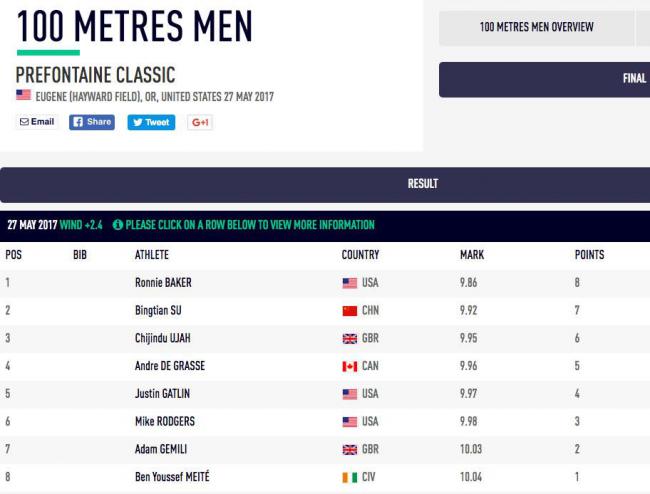The width and height of the screenshot is (650, 494).
Task: Click the Facebook Share button
Action: click(x=92, y=122)
